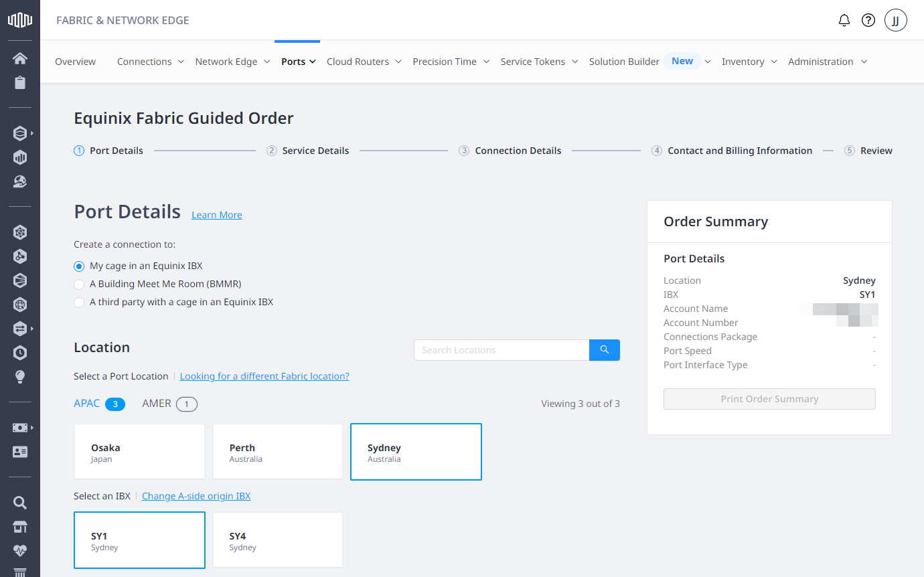The height and width of the screenshot is (577, 924).
Task: Switch to the AMER region tab
Action: (x=169, y=404)
